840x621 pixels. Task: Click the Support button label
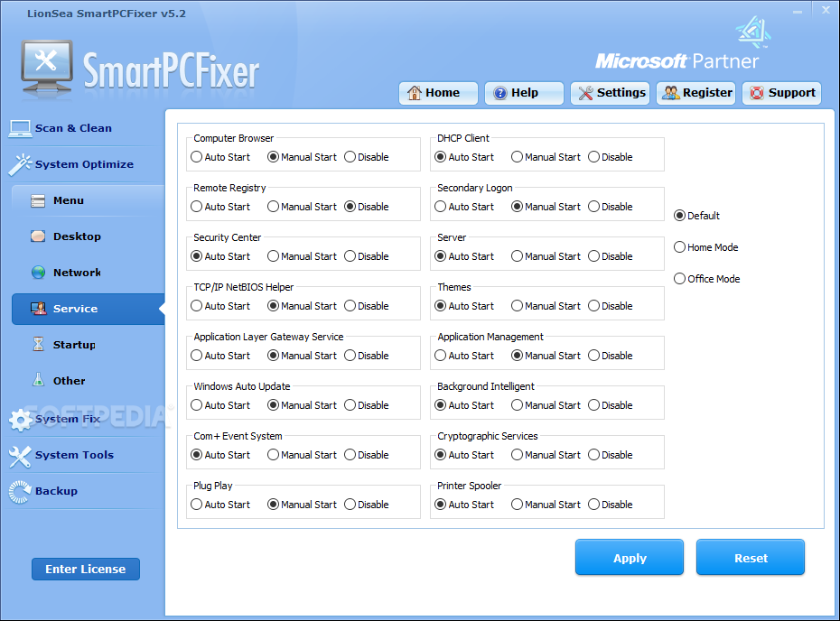792,93
